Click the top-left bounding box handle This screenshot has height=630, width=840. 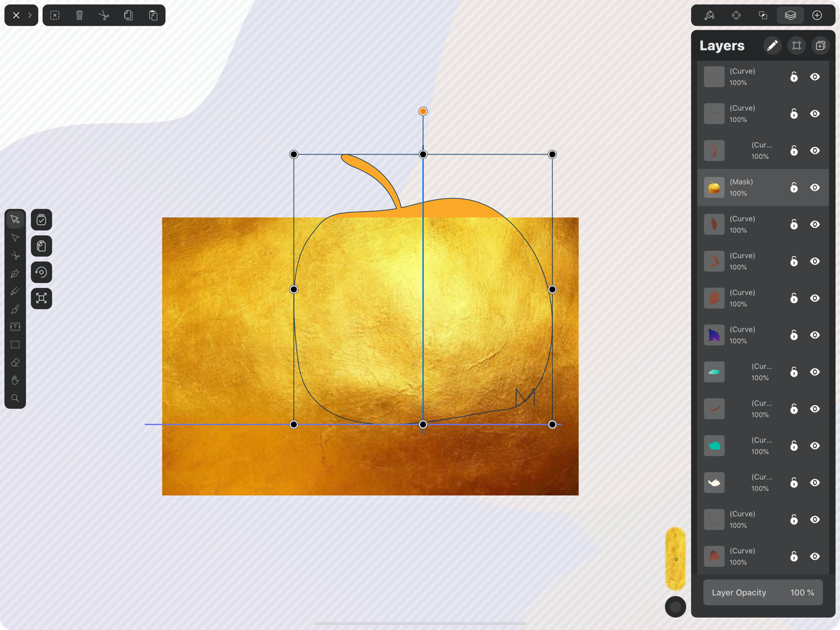[x=294, y=154]
